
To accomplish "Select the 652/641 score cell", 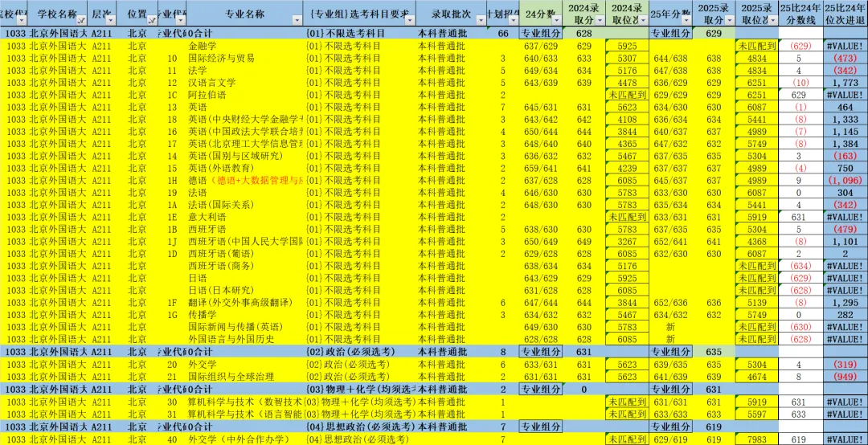I will (x=671, y=241).
